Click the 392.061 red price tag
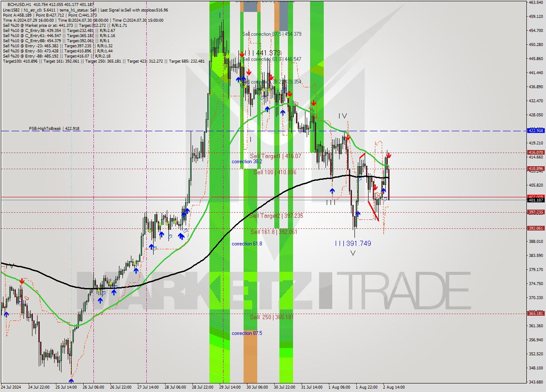 pos(536,228)
